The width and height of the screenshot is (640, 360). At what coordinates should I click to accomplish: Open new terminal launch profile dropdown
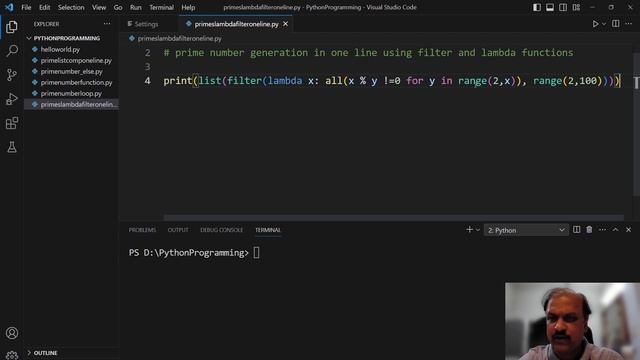click(478, 230)
